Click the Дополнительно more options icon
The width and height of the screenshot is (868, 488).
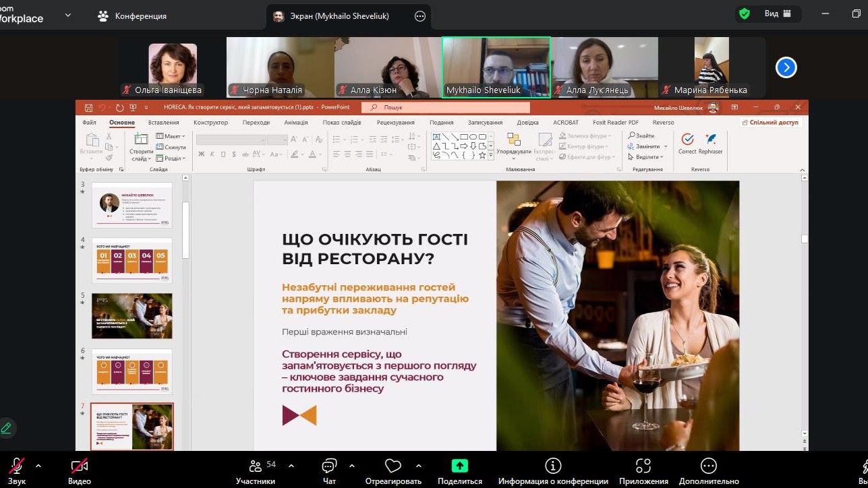(708, 466)
